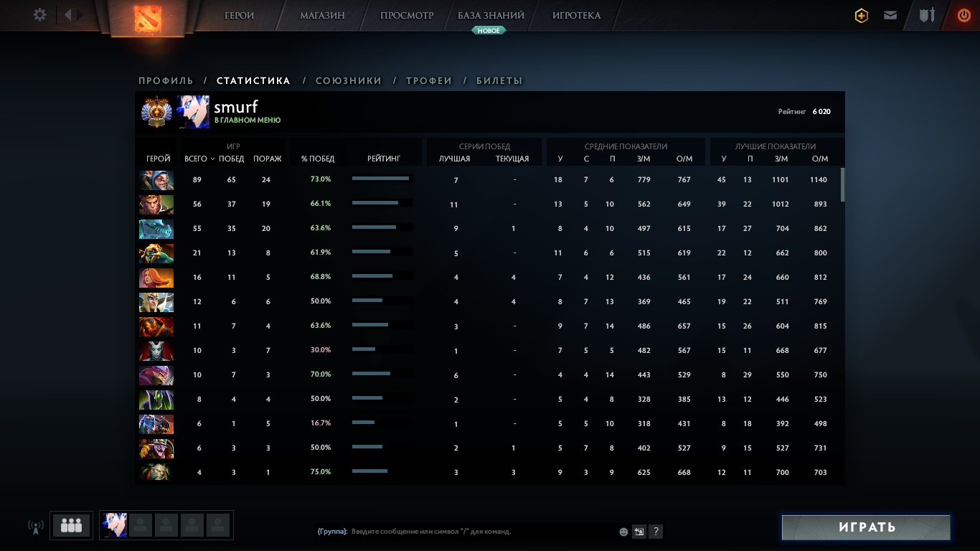Select the hero portrait with 16 games
Image resolution: width=980 pixels, height=551 pixels.
coord(156,278)
